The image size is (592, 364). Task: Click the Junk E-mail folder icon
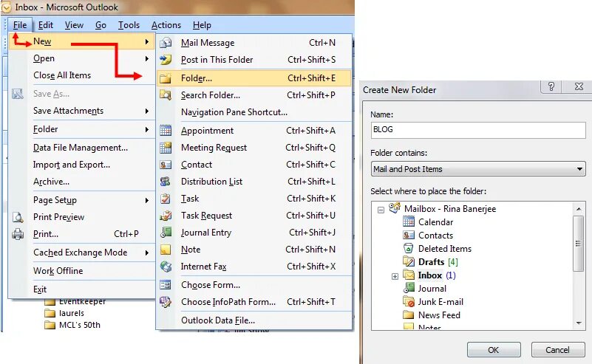pyautogui.click(x=409, y=302)
